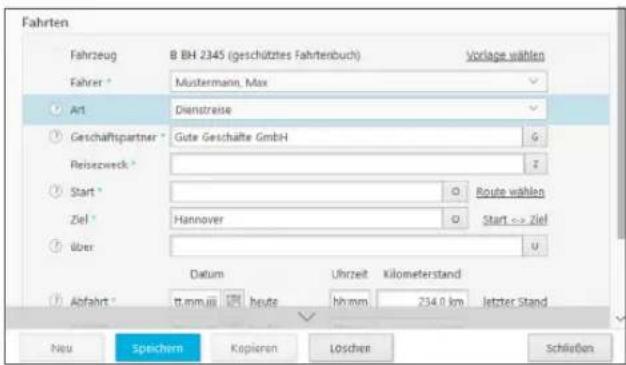Focus the Abfahrt Uhrzeit field hh:mm
The width and height of the screenshot is (626, 365).
[350, 300]
